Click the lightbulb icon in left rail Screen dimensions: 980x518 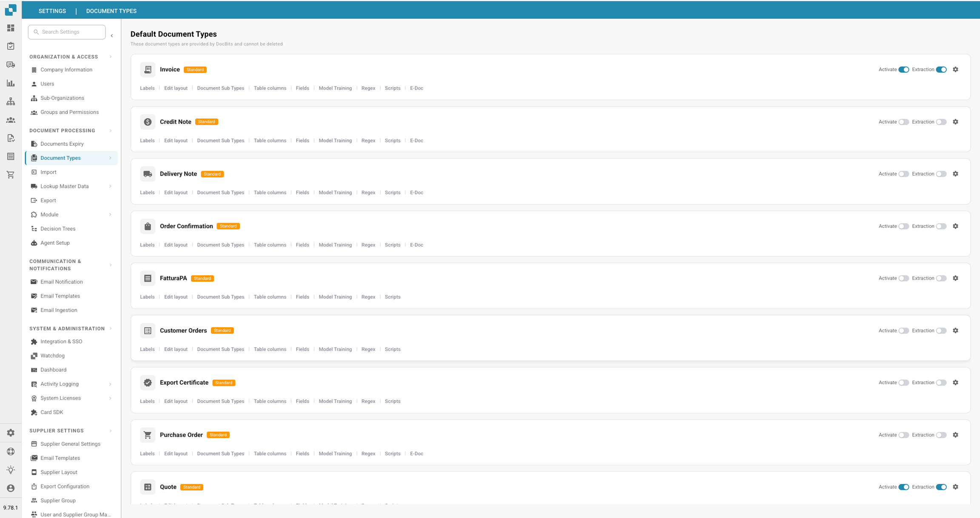[x=11, y=470]
